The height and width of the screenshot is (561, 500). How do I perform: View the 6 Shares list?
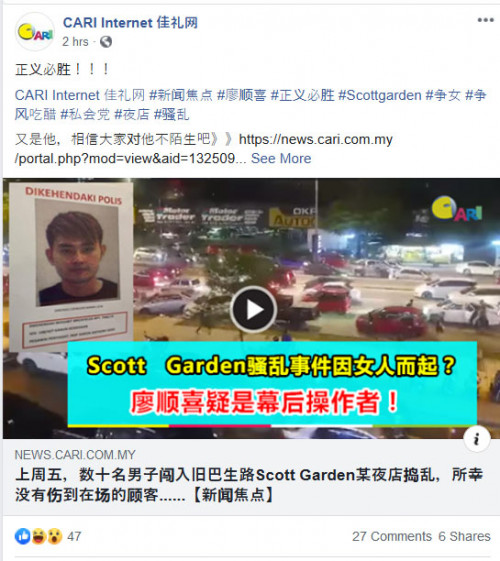coord(464,536)
